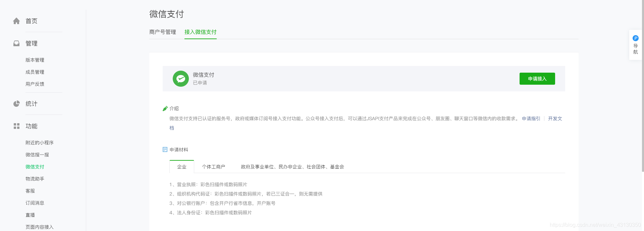Open the 统计 section
The height and width of the screenshot is (231, 644).
tap(32, 104)
